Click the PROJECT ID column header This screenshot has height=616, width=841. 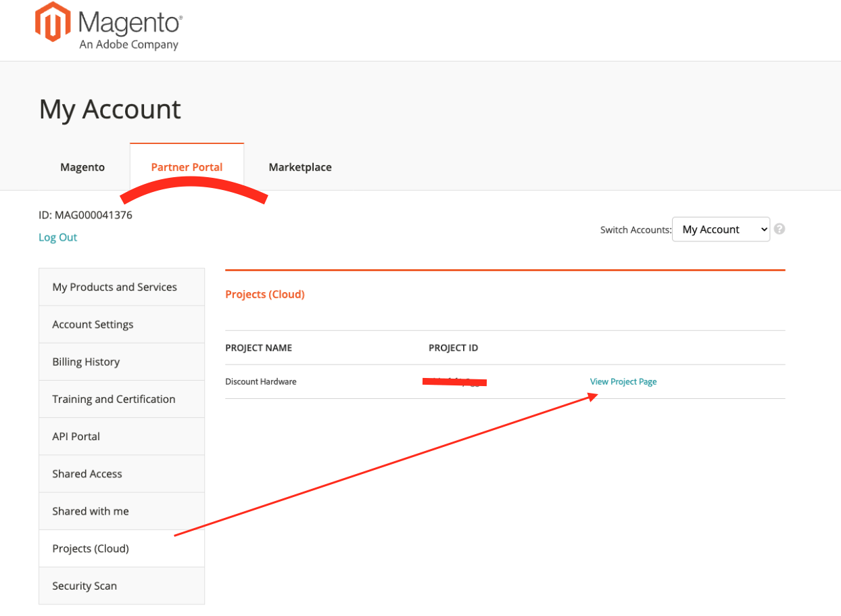[454, 348]
